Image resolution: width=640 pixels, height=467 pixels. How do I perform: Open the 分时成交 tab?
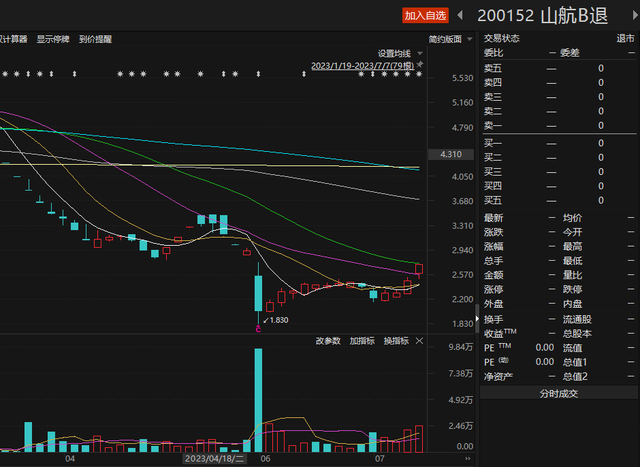559,393
